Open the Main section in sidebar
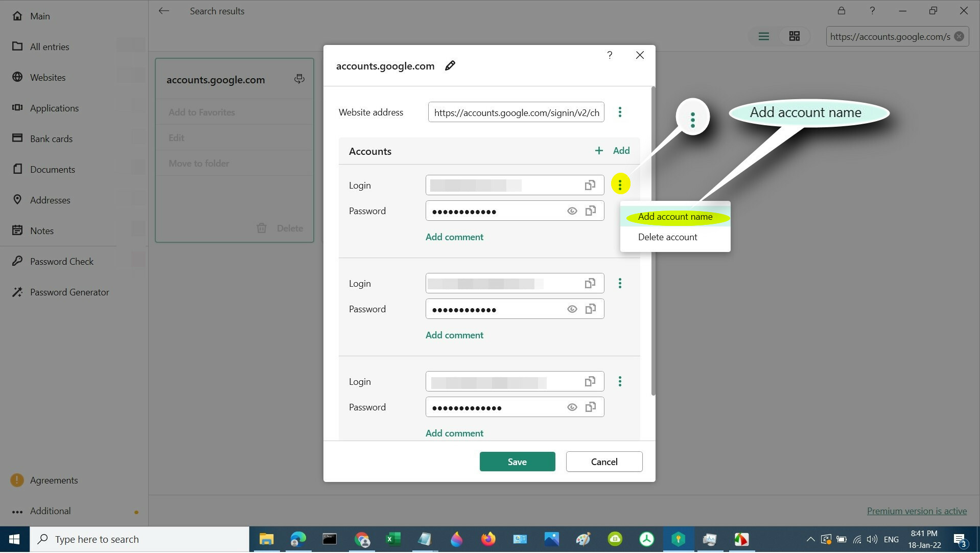 point(31,16)
